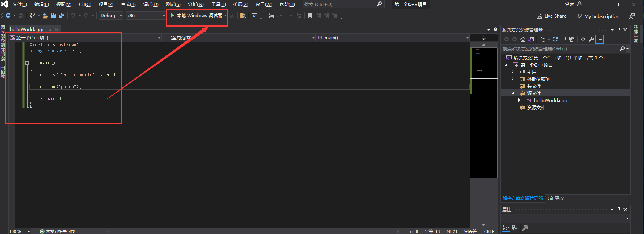
Task: Click My Subscription button
Action: [x=598, y=16]
